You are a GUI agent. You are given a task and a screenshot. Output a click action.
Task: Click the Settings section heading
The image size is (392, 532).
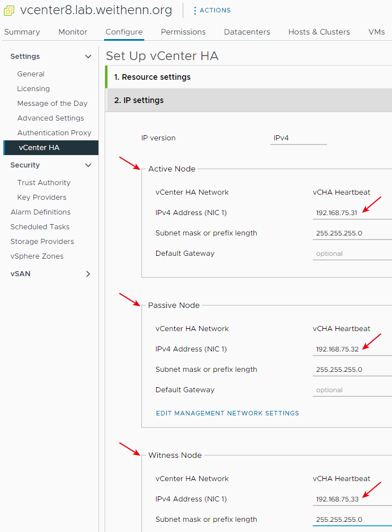(x=25, y=57)
